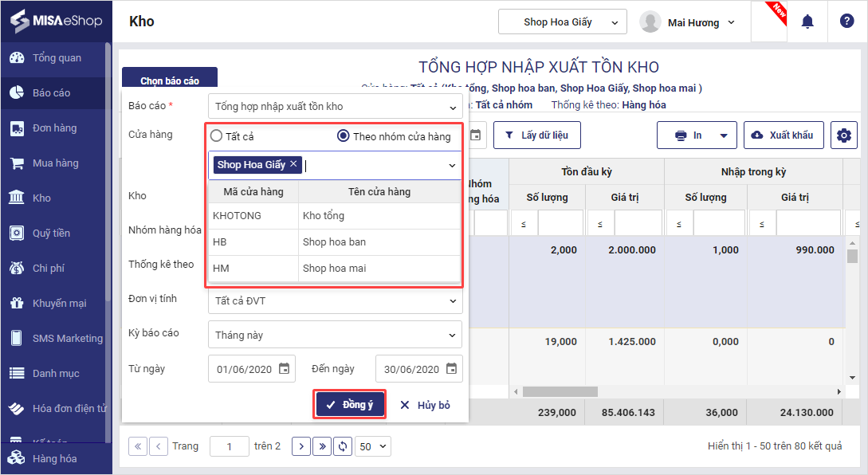Open Tổng quan in sidebar

[x=53, y=57]
